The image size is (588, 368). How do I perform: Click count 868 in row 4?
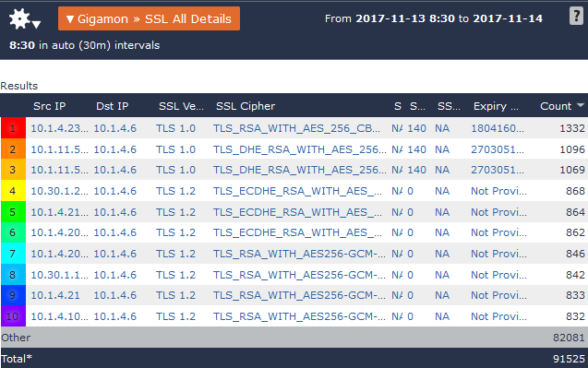point(575,191)
